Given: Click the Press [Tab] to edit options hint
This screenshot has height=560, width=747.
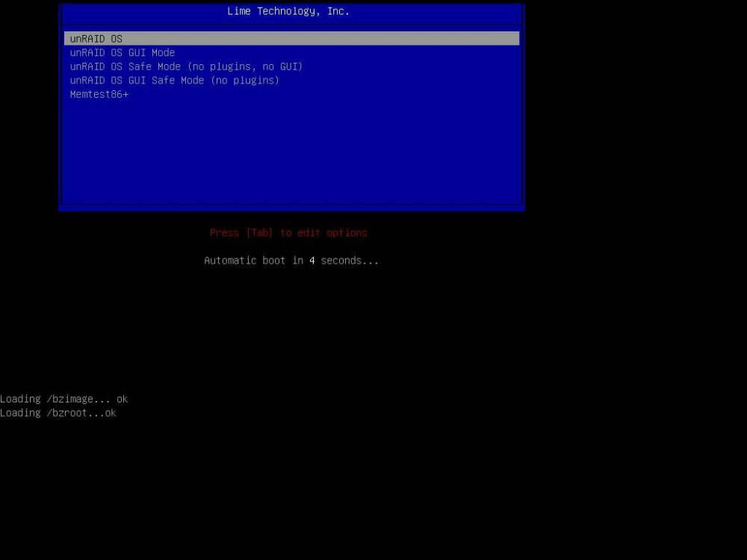Looking at the screenshot, I should coord(288,233).
